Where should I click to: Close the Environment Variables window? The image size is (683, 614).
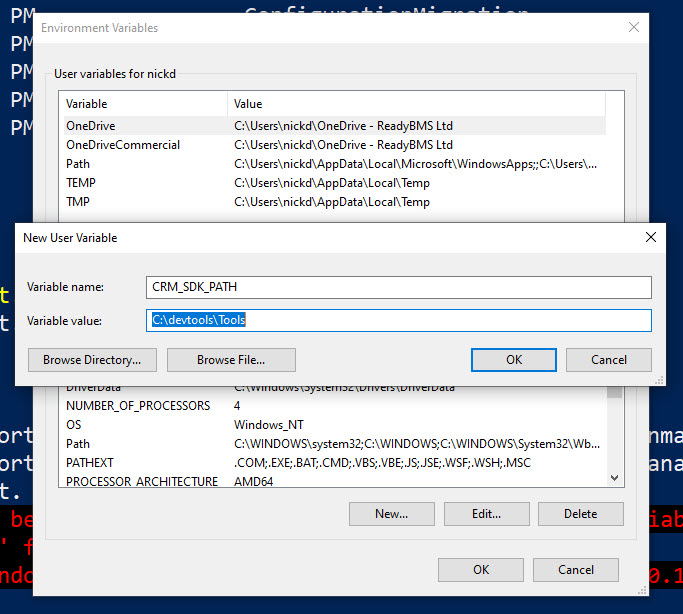pyautogui.click(x=631, y=28)
